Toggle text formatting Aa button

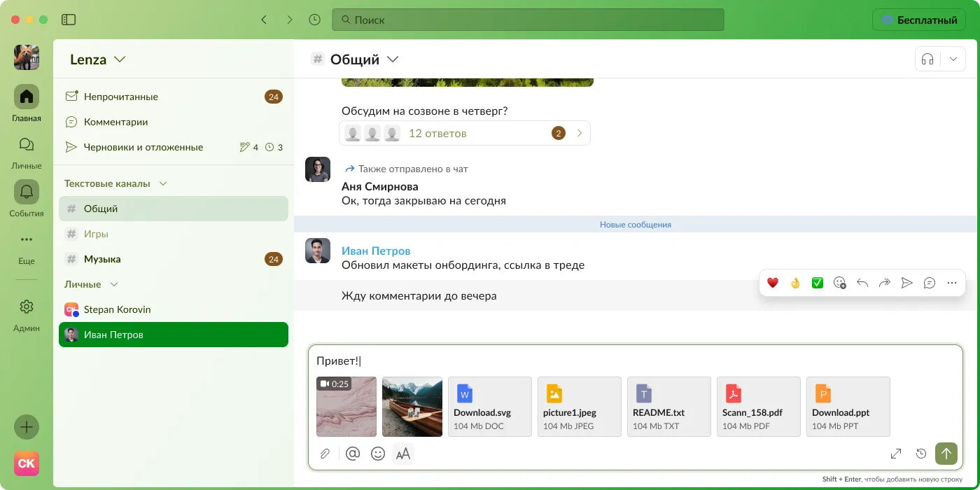403,454
